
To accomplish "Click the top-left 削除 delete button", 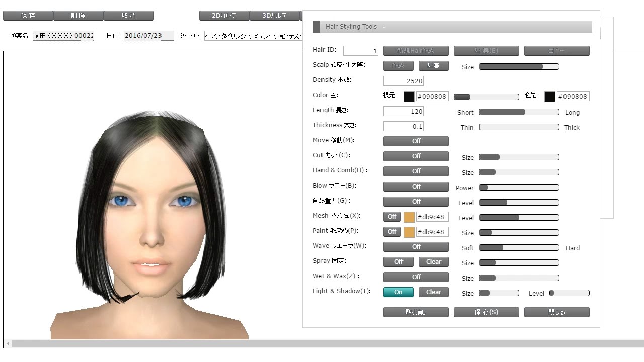I will coord(78,16).
